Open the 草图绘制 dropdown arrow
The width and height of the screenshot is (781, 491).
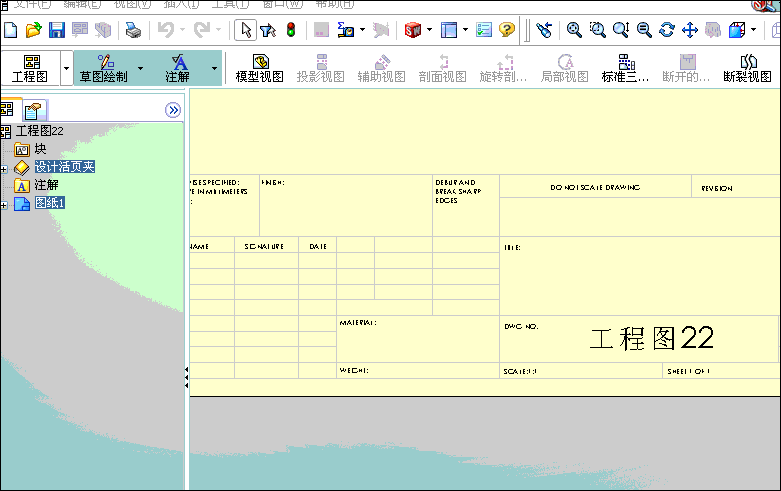click(x=140, y=68)
